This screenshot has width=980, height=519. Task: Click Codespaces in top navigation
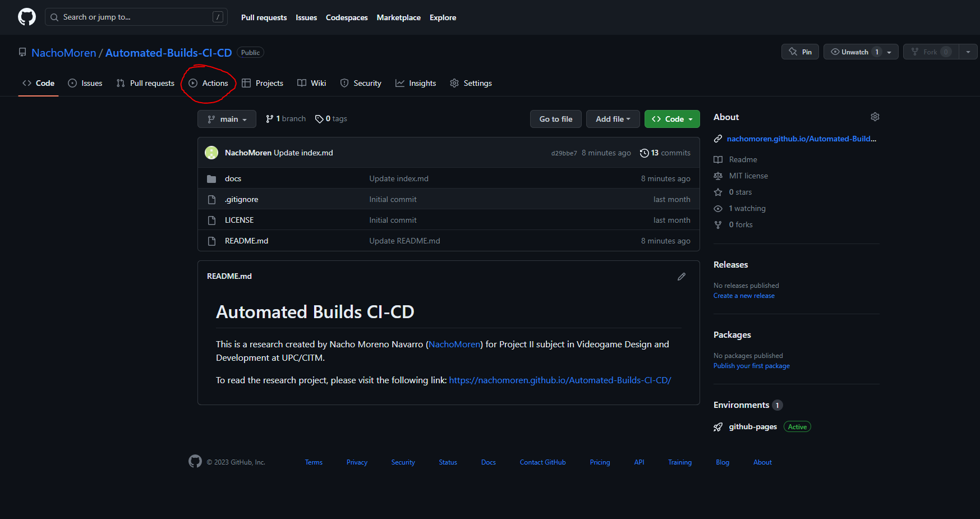[347, 17]
